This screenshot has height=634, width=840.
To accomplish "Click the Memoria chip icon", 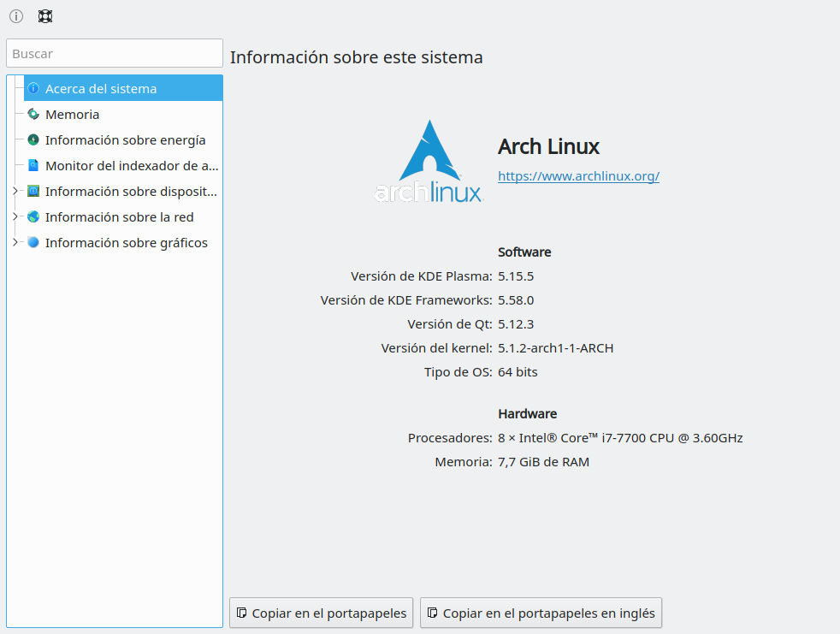I will (x=33, y=114).
